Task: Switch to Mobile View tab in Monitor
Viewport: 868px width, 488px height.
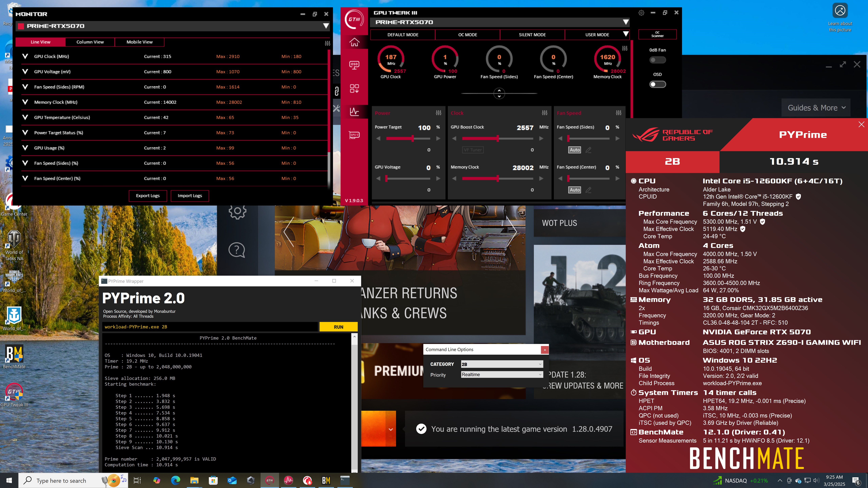Action: coord(140,42)
